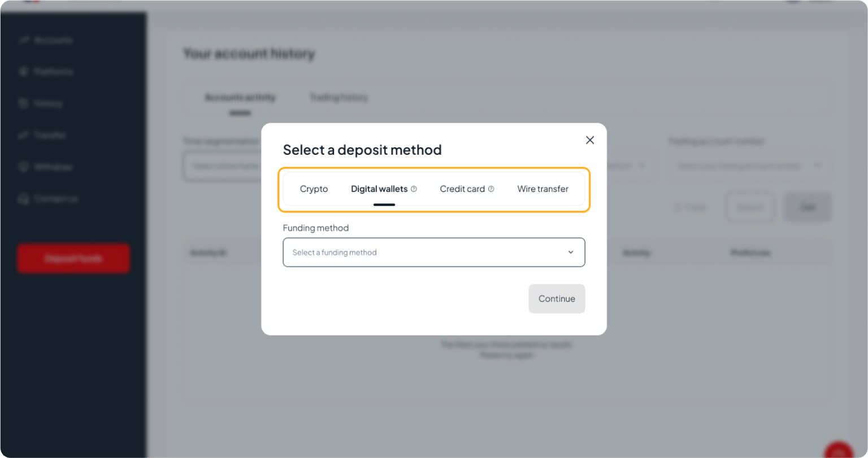Image resolution: width=868 pixels, height=458 pixels.
Task: Open Transfer using its sidebar icon
Action: pos(23,134)
